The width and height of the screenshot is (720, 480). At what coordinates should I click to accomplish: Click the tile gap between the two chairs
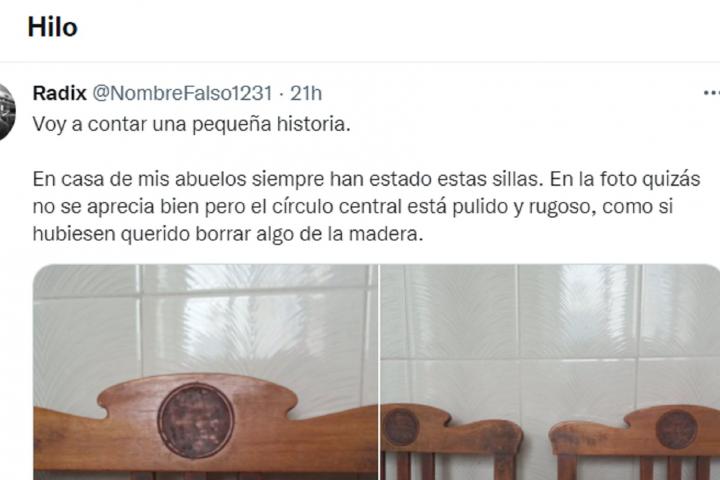coord(535,441)
